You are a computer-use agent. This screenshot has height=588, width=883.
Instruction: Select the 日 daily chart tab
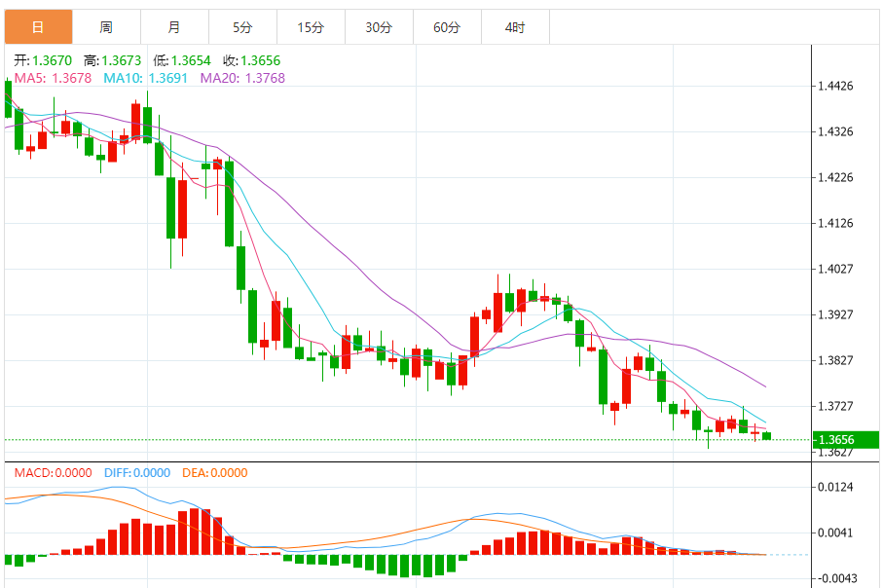point(38,27)
